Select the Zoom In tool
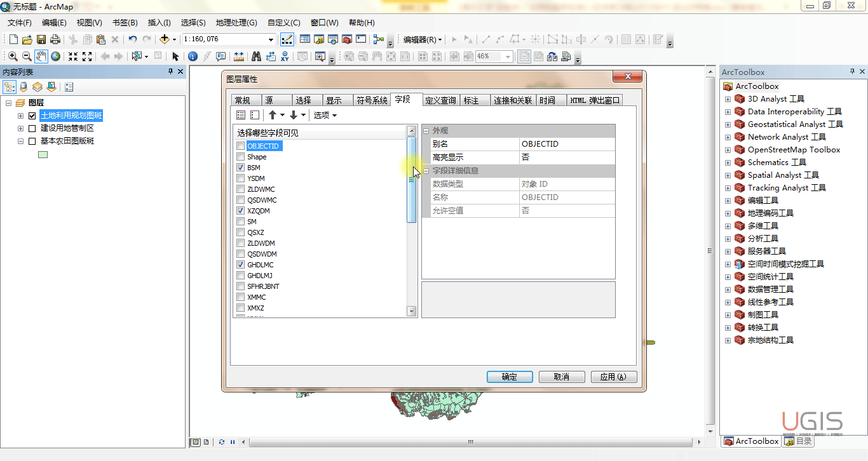This screenshot has width=868, height=461. pyautogui.click(x=13, y=57)
